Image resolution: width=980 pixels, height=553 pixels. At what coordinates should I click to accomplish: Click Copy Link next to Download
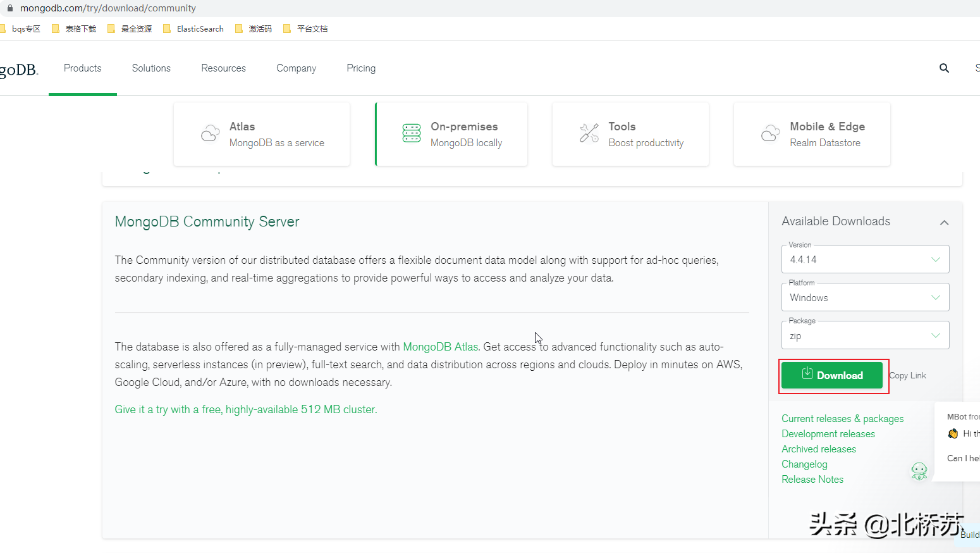coord(907,375)
